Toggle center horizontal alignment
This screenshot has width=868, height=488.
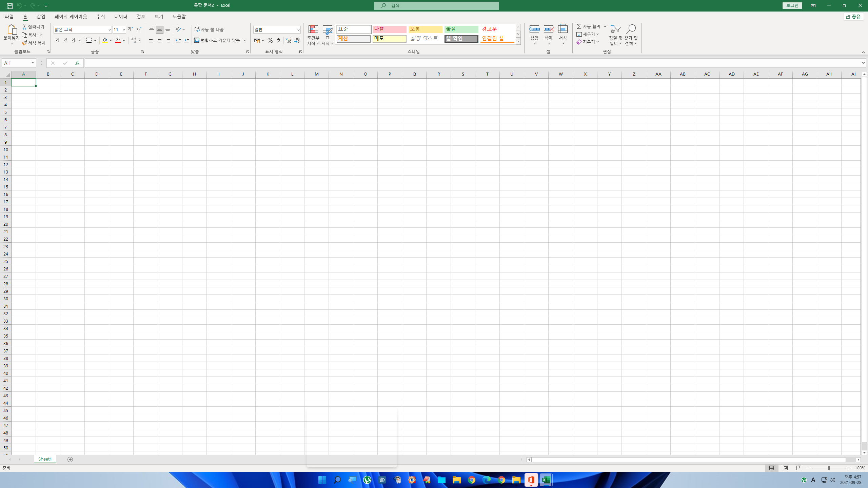(160, 40)
